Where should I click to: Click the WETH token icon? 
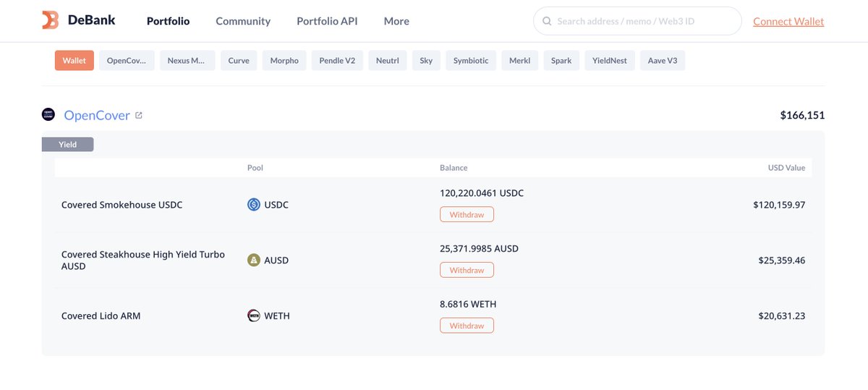tap(254, 315)
